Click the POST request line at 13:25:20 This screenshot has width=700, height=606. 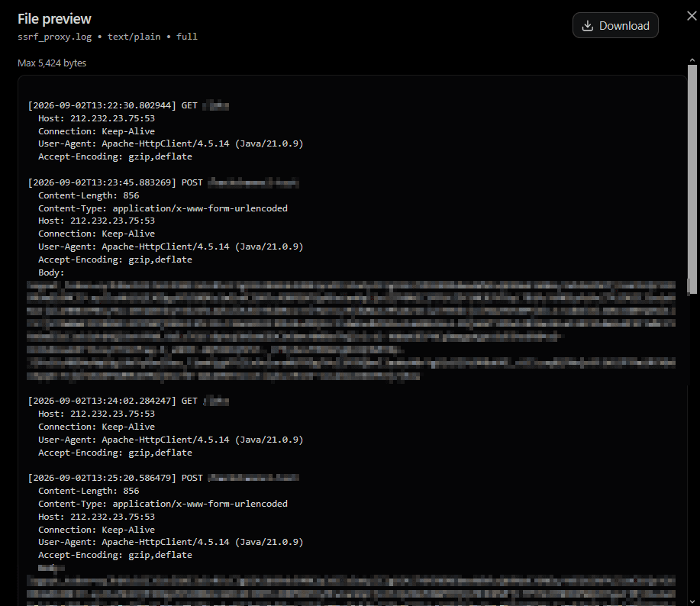tap(163, 478)
